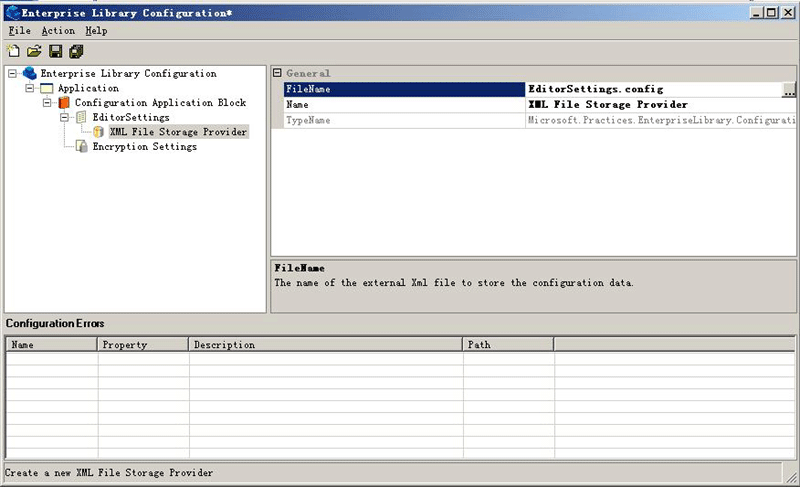Click the Description column header
Screen dimensions: 800x487
[325, 345]
